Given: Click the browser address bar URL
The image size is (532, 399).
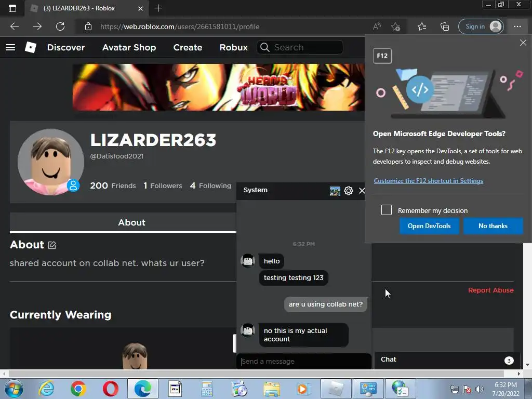Looking at the screenshot, I should (x=180, y=26).
